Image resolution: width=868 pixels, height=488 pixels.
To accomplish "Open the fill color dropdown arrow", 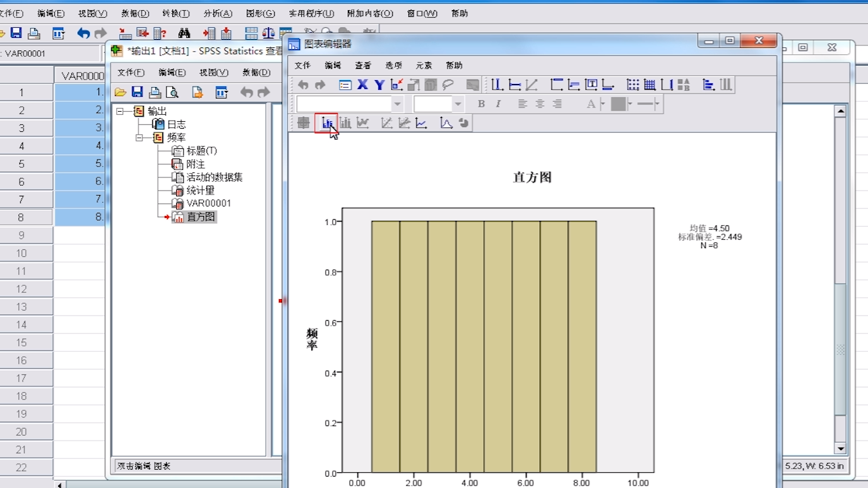I will click(630, 104).
